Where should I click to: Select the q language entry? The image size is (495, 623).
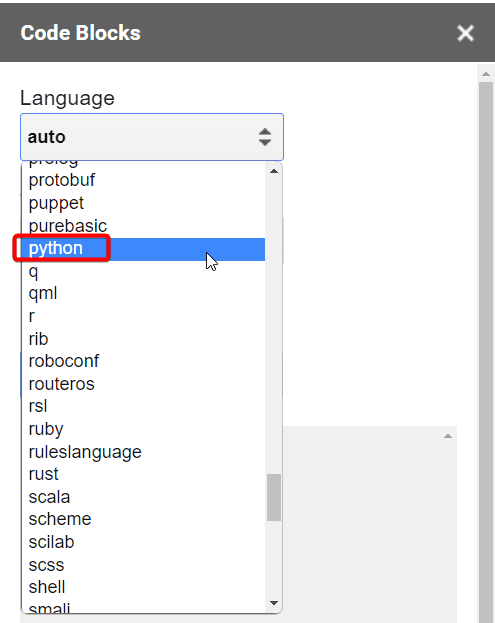[143, 272]
